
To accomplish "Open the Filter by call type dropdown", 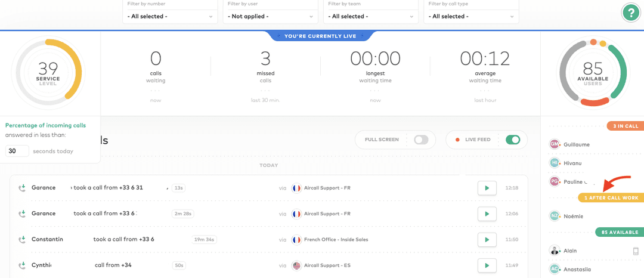I will 471,16.
